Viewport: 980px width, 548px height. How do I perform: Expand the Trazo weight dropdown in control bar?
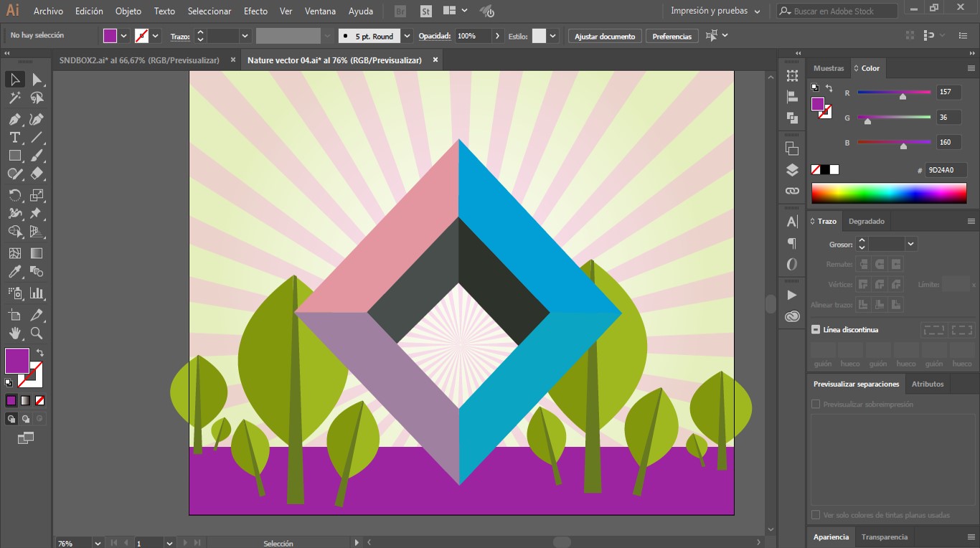[x=245, y=36]
